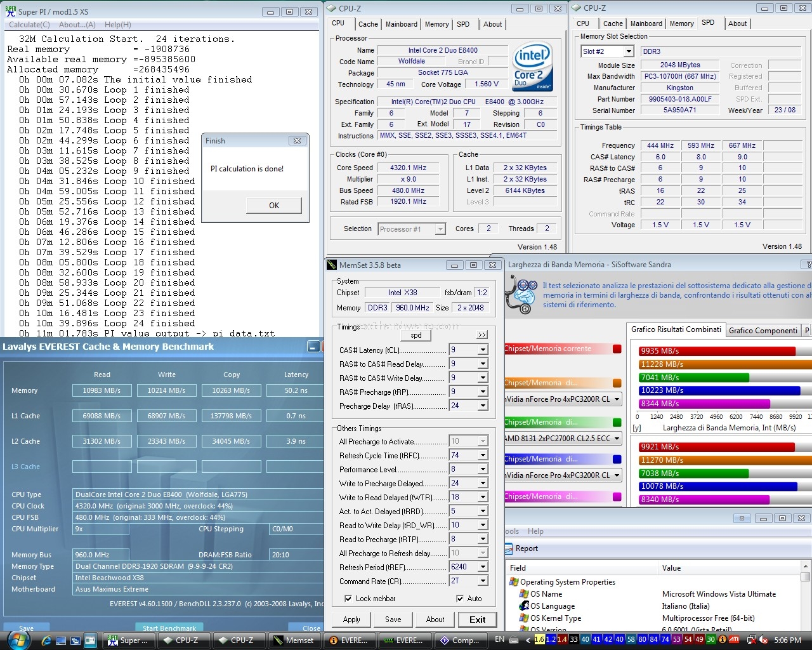Click Apply in MemSet
The width and height of the screenshot is (812, 650).
(x=351, y=620)
